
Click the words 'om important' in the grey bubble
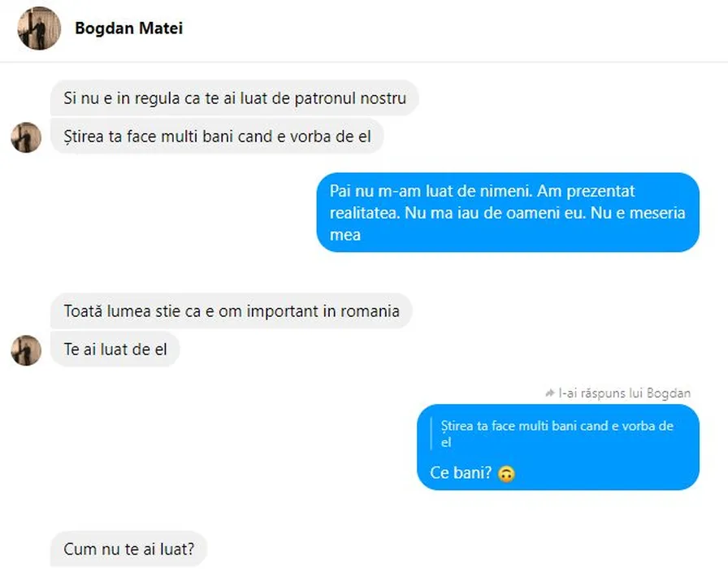pos(281,311)
